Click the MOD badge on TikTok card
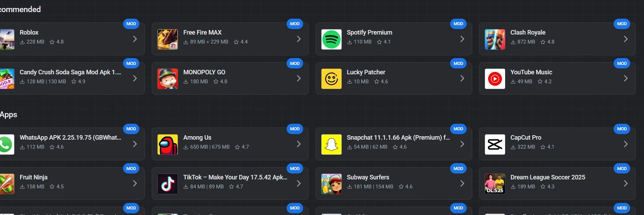 click(295, 169)
